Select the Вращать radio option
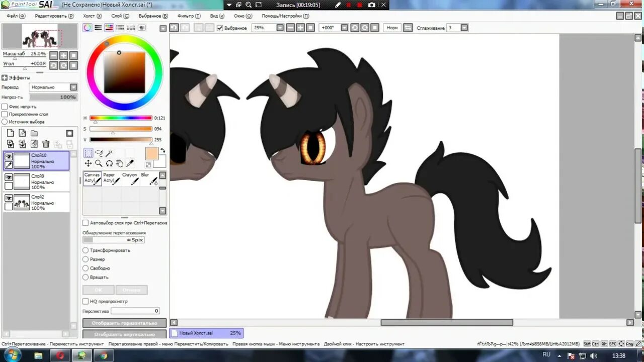The height and width of the screenshot is (362, 644). (86, 278)
